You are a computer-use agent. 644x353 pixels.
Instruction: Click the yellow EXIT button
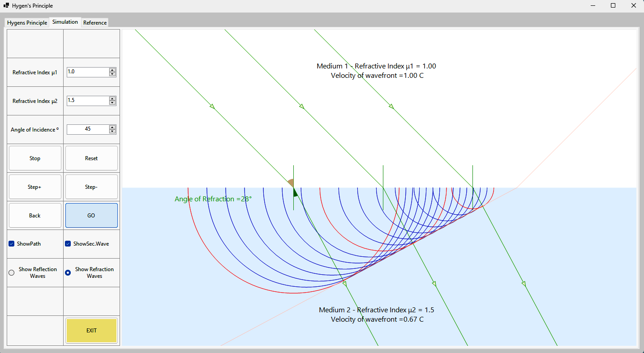point(91,331)
